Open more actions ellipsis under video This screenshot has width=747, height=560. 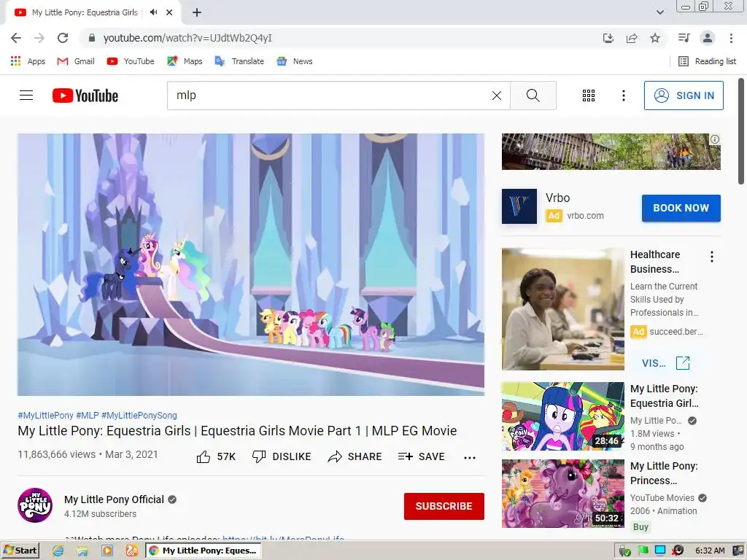(470, 458)
